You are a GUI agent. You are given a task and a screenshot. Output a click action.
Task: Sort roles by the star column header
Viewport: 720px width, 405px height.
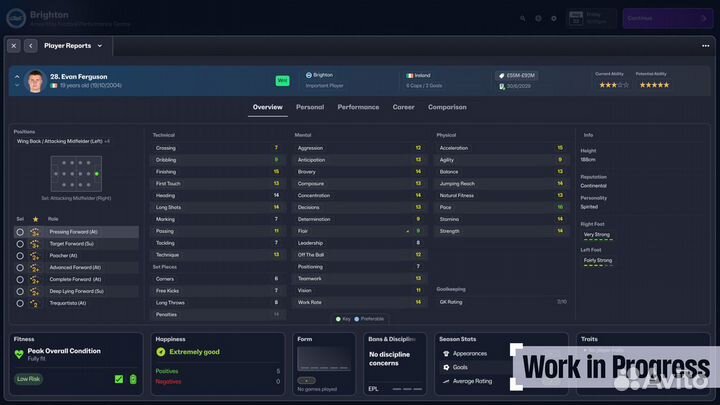(x=35, y=219)
